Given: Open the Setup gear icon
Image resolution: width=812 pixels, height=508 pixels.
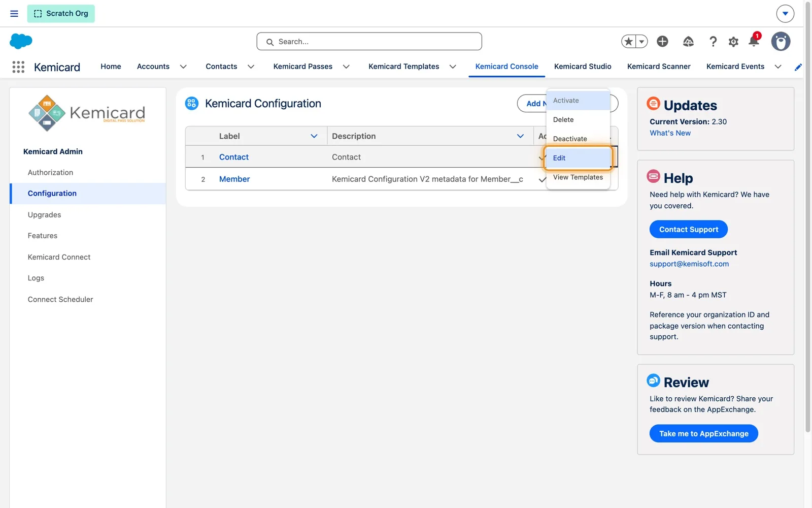Looking at the screenshot, I should pyautogui.click(x=733, y=42).
